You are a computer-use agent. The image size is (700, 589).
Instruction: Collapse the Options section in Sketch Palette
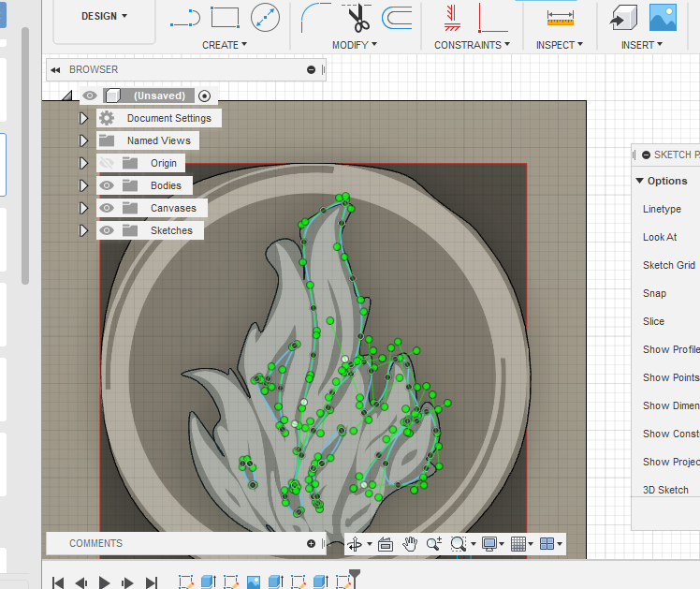point(639,181)
